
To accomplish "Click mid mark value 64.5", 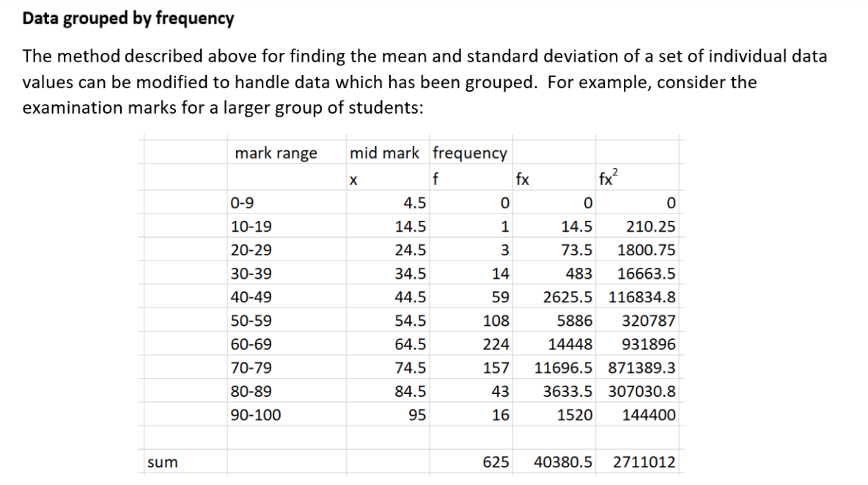I will pos(411,344).
